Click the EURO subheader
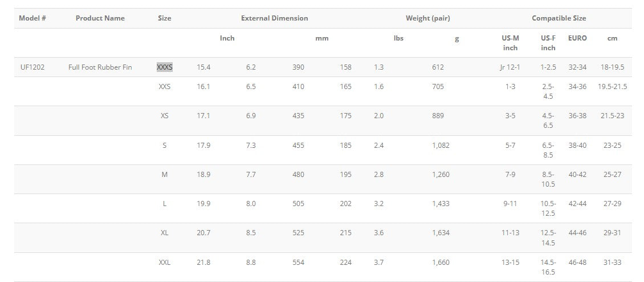644x282 pixels. pos(577,38)
